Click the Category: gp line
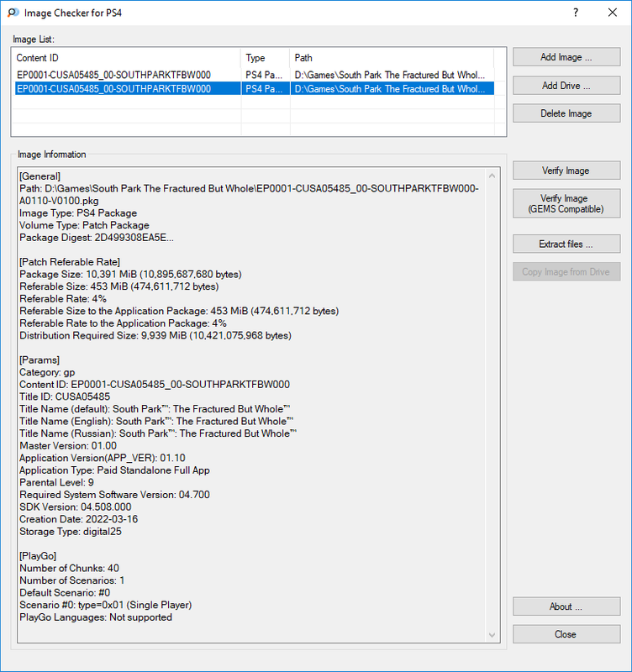 [47, 372]
